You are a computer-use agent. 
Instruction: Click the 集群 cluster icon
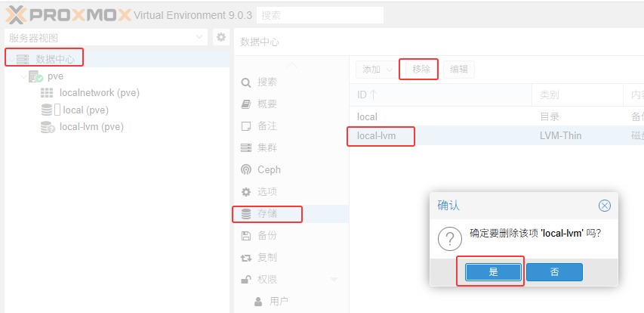(245, 147)
